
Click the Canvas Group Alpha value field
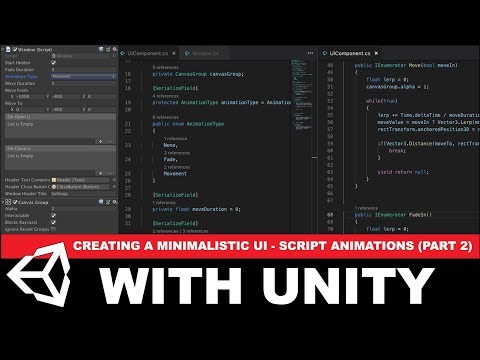point(83,209)
